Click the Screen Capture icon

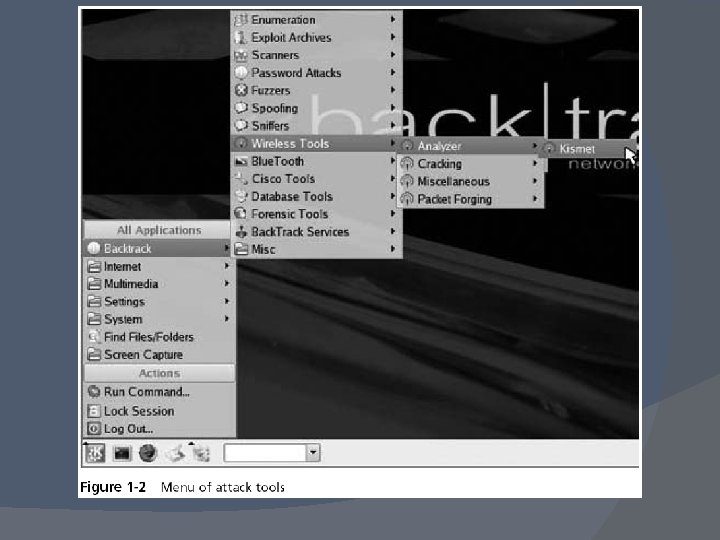(x=94, y=354)
